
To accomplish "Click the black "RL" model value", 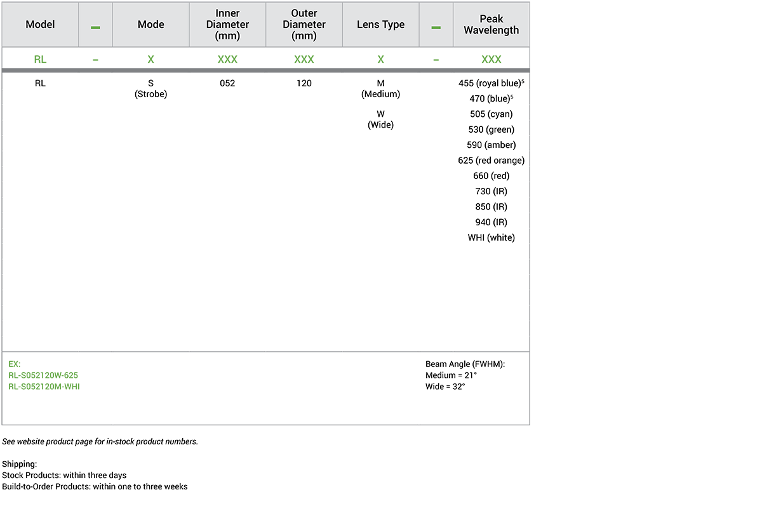I will click(x=40, y=83).
